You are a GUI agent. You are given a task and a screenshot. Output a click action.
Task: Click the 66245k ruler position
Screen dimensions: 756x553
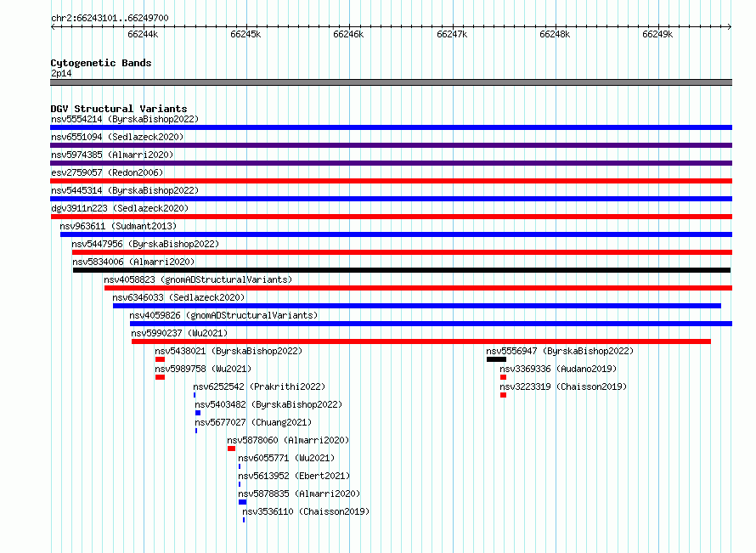(x=245, y=34)
